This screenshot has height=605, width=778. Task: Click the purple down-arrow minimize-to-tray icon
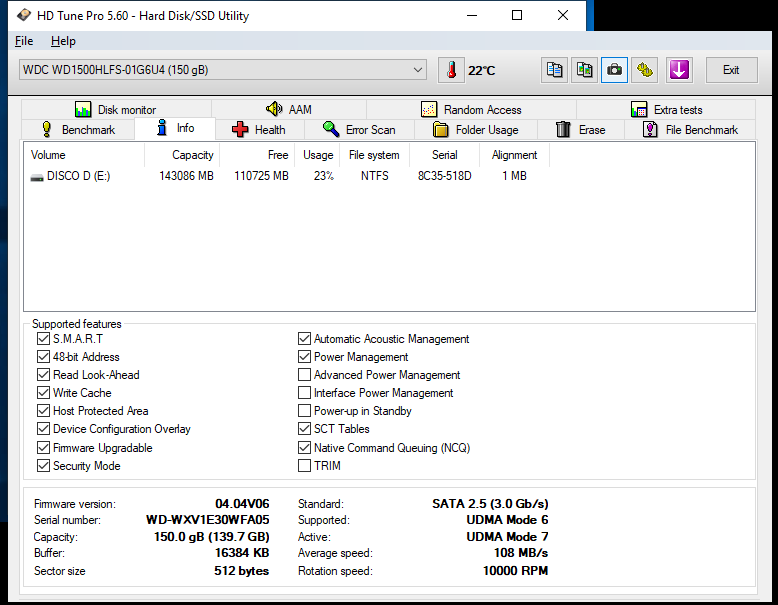(679, 70)
